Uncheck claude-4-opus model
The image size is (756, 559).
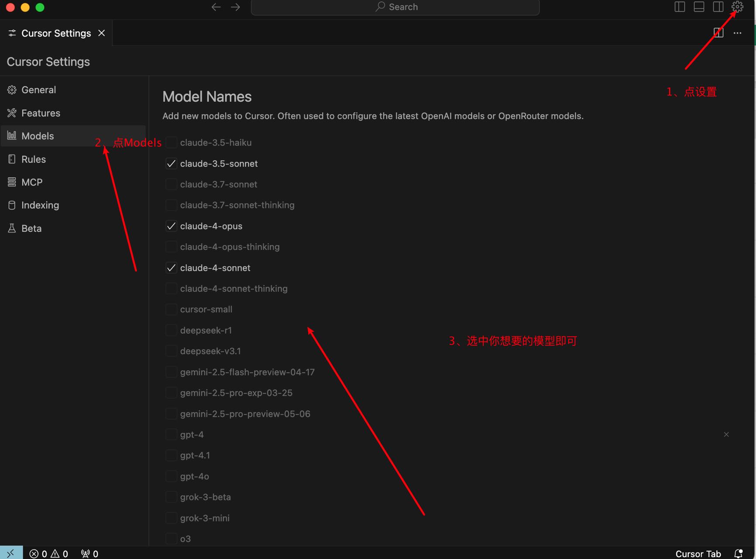pyautogui.click(x=171, y=226)
